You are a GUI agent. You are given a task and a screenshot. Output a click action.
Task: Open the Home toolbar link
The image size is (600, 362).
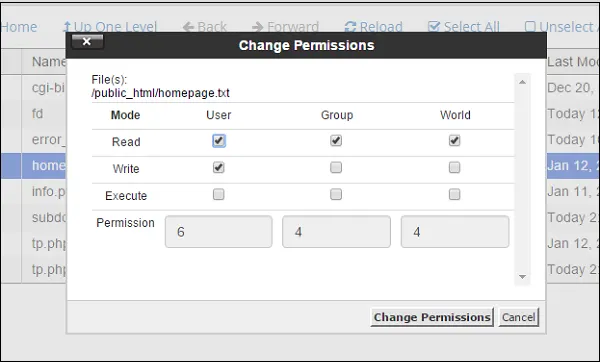click(x=19, y=27)
